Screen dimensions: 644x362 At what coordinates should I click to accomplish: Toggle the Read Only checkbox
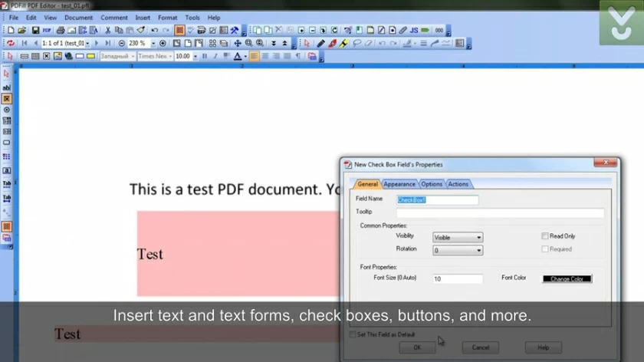click(x=544, y=236)
